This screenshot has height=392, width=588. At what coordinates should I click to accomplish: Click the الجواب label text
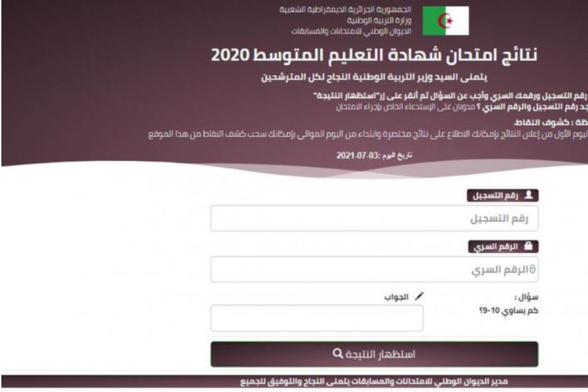pos(396,297)
